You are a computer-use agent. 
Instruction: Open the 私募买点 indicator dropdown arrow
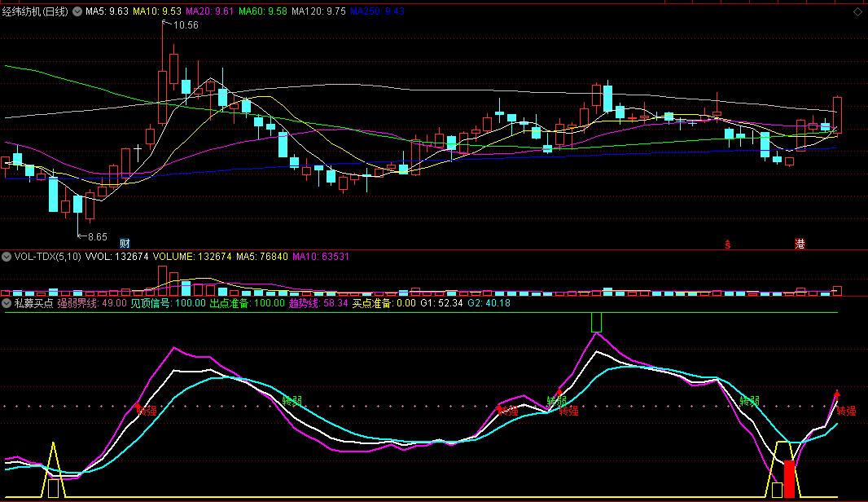coord(7,303)
